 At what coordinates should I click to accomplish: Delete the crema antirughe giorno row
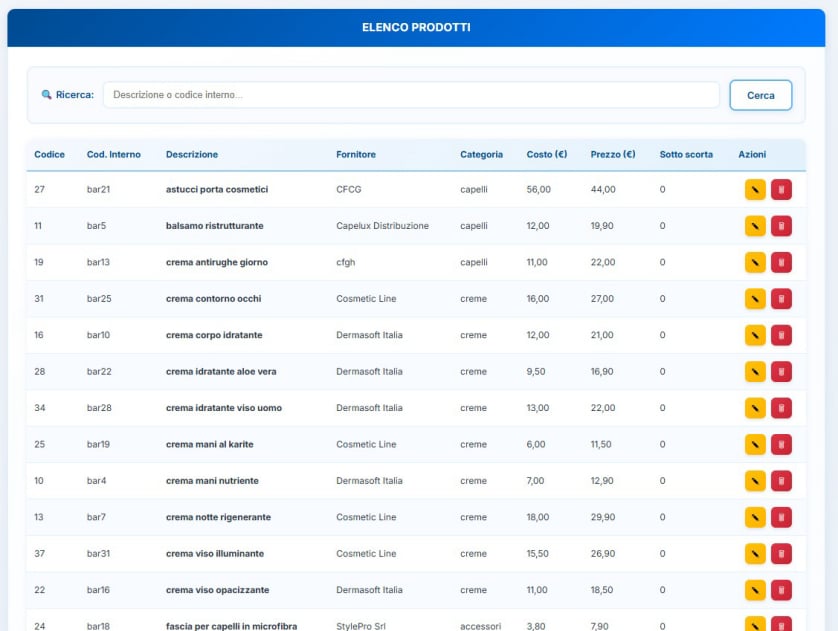[x=781, y=263]
